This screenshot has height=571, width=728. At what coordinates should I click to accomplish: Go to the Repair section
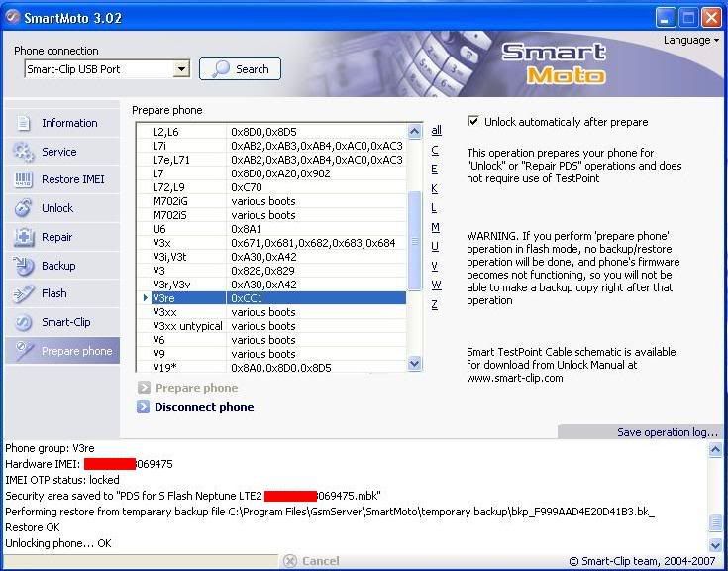coord(62,237)
